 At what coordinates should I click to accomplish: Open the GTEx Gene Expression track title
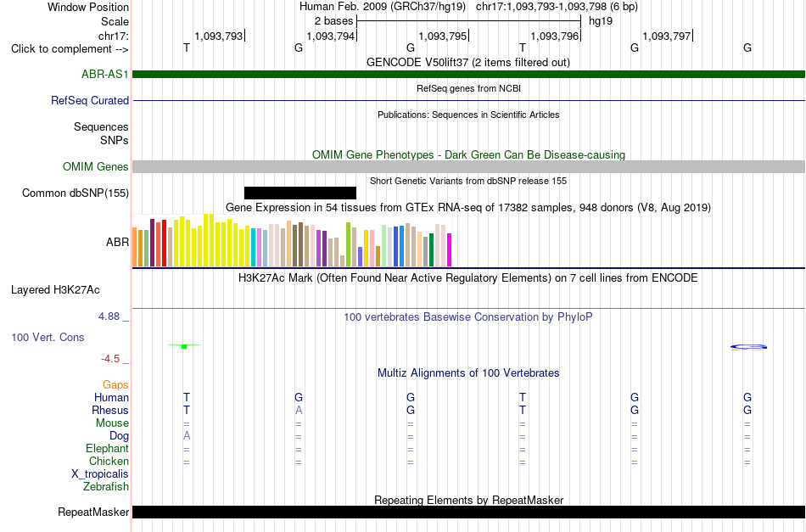[468, 208]
